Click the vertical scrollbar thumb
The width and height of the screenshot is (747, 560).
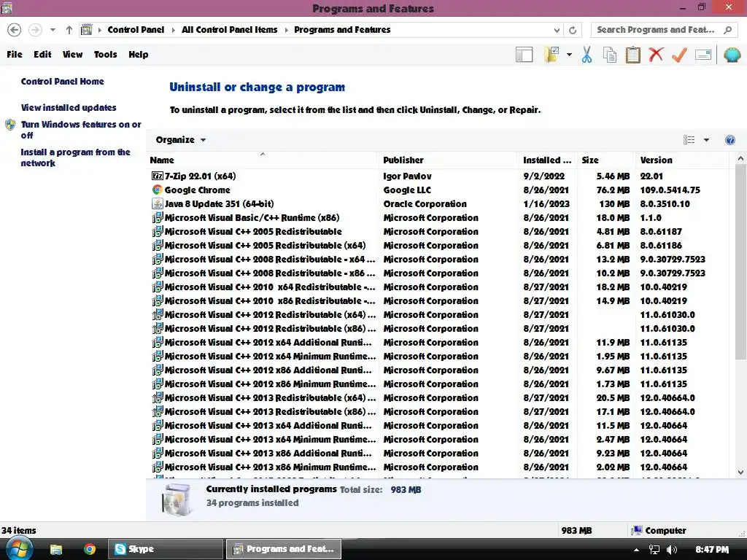click(x=740, y=262)
